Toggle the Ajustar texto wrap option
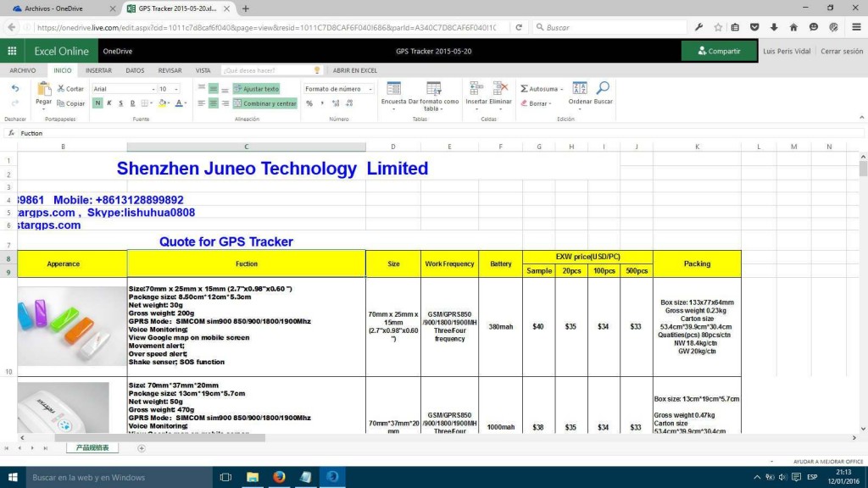868x488 pixels. click(256, 89)
